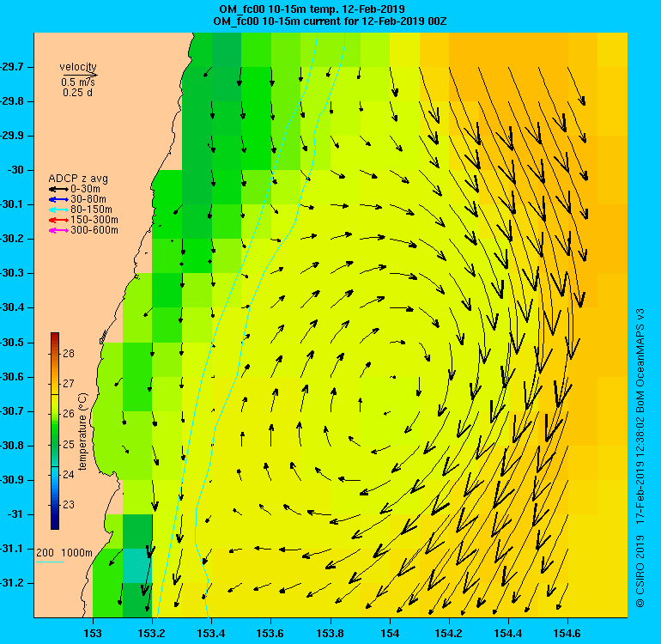Click the 154.2 longitude axis label
661x644 pixels.
click(449, 634)
